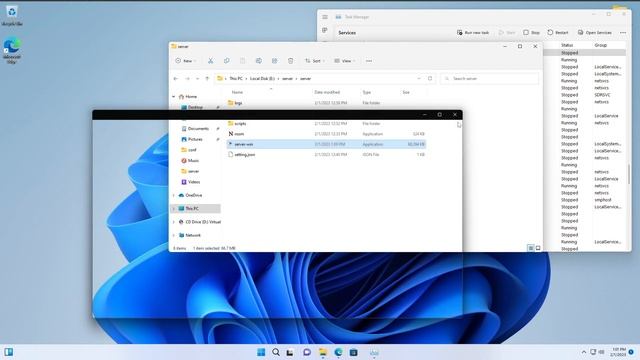Collapse the Home node in navigation pane
The height and width of the screenshot is (360, 640).
point(174,97)
